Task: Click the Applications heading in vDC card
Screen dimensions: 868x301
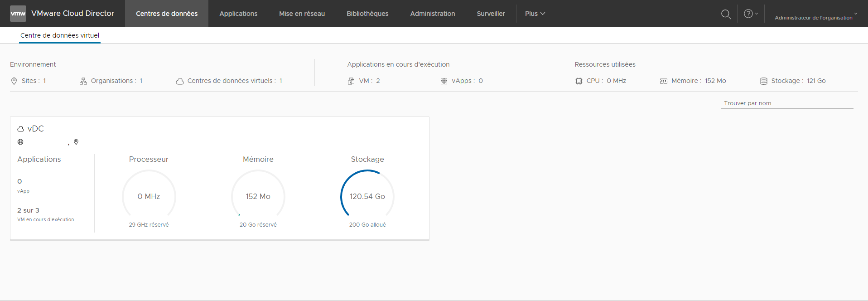Action: click(39, 159)
